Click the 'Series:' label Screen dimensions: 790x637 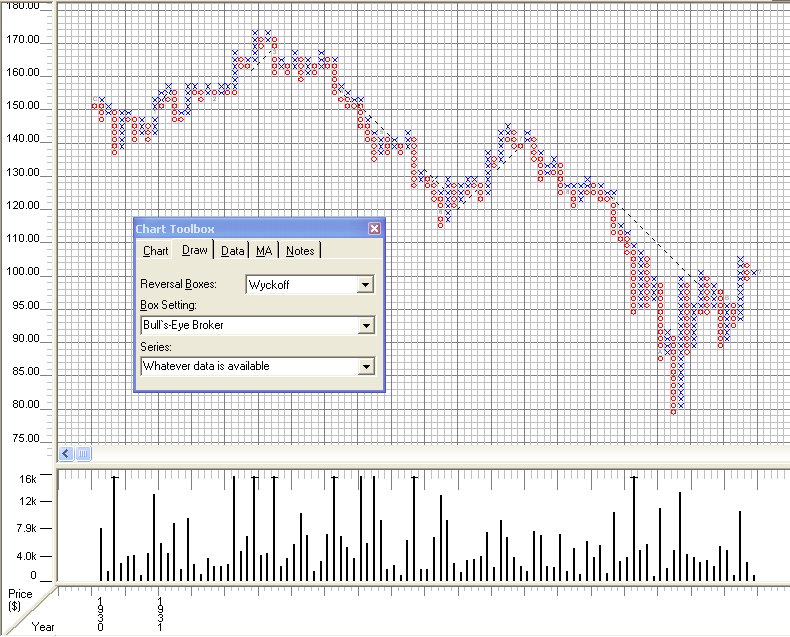[156, 347]
